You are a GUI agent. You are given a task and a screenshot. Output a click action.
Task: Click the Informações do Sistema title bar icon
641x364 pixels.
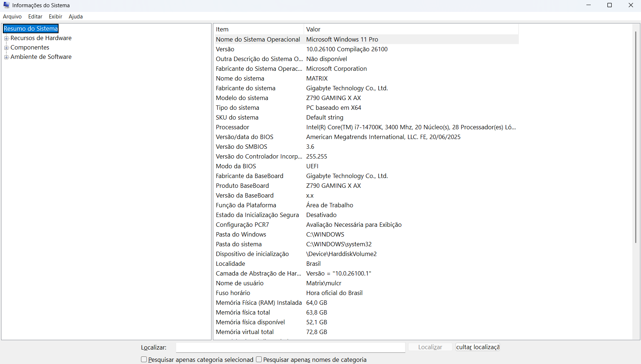pyautogui.click(x=7, y=5)
